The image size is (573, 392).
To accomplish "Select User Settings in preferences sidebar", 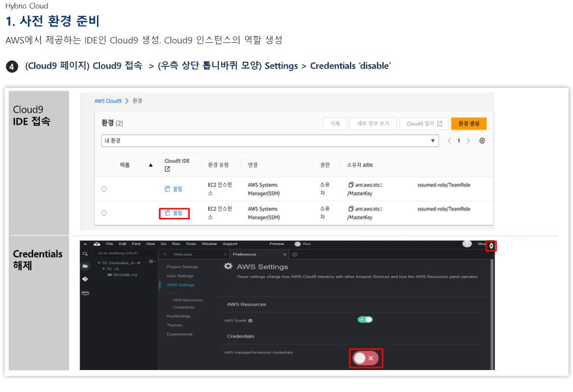I will pos(180,276).
